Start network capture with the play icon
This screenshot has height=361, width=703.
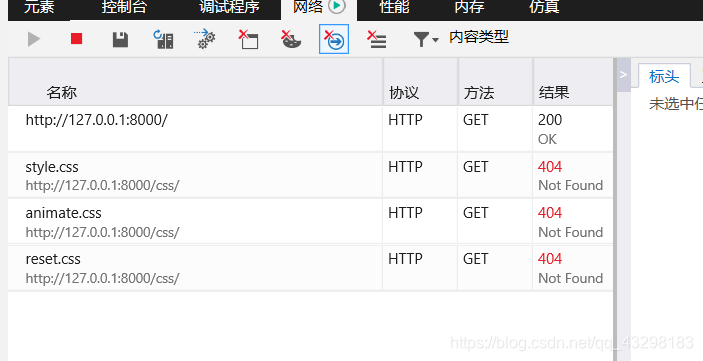click(34, 39)
